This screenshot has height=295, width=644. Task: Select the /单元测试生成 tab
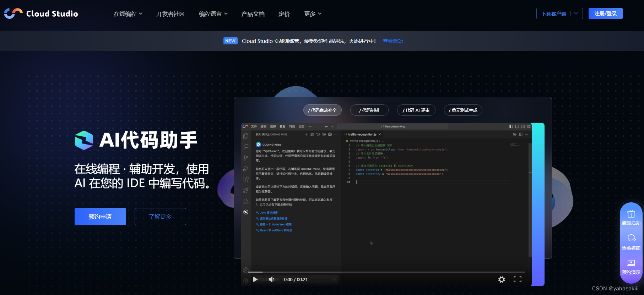463,110
